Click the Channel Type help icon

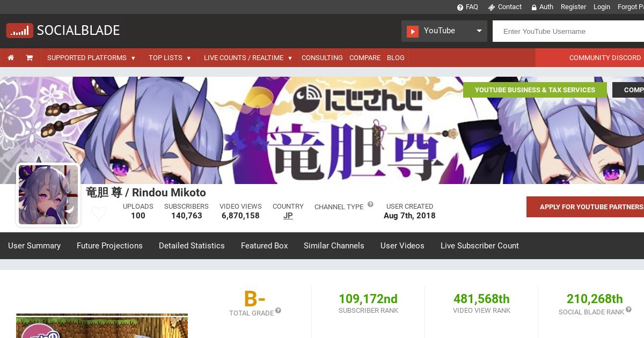(370, 205)
